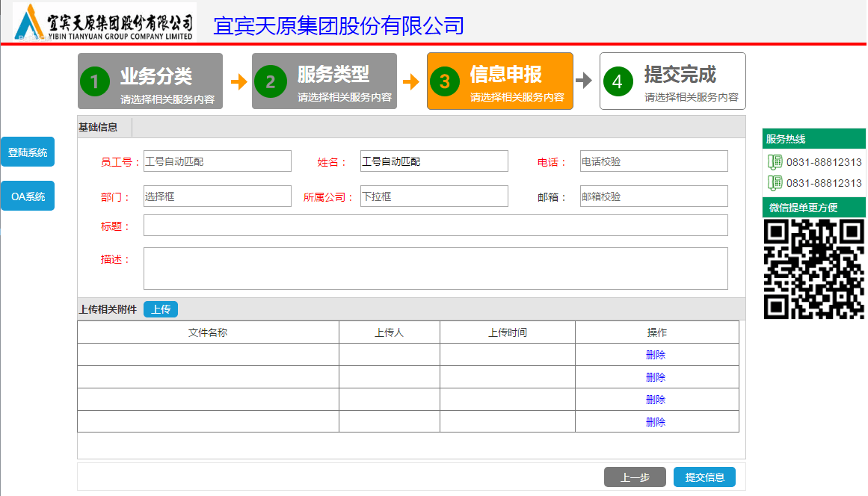Image resolution: width=868 pixels, height=496 pixels.
Task: Go back with the 上一步 button
Action: 635,477
